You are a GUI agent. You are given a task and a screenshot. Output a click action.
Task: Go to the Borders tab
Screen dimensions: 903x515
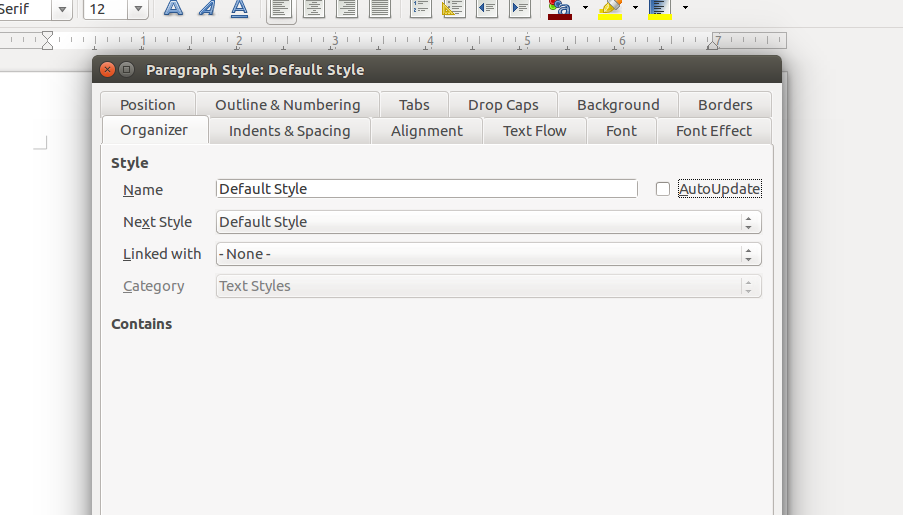[x=725, y=105]
